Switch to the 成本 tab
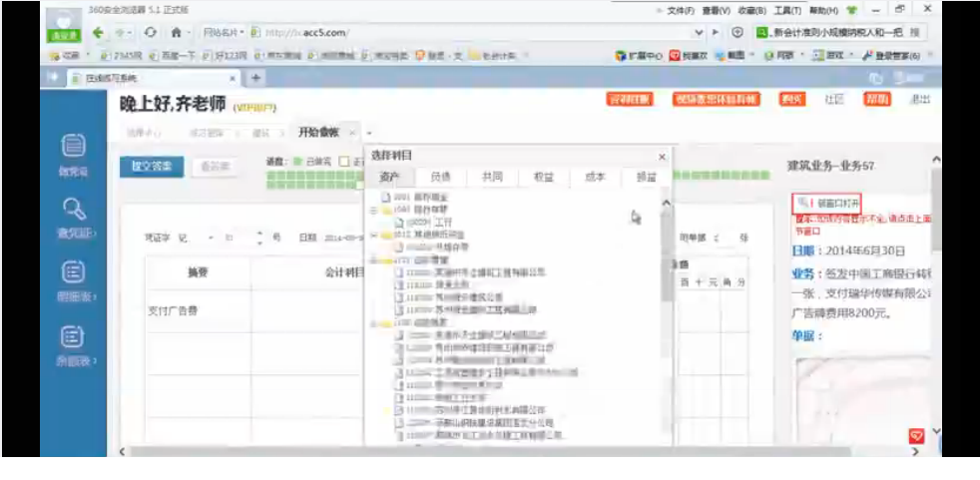The image size is (980, 480). 595,178
